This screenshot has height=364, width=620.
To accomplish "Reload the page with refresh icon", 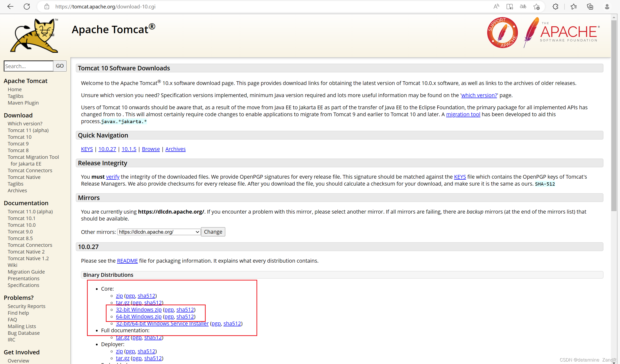I will point(27,7).
